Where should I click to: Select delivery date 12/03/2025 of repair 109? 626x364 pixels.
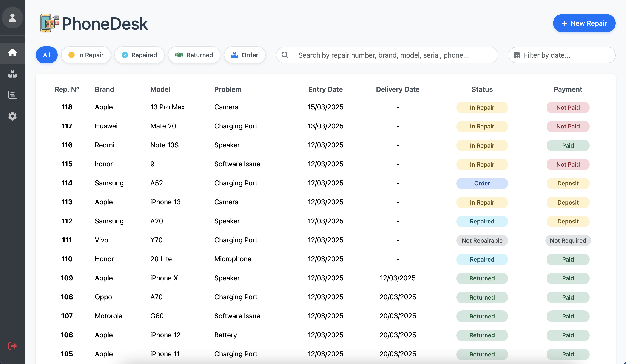(398, 278)
